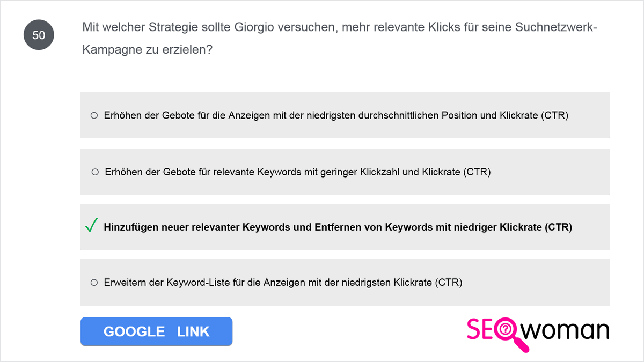Choose answer 'Hinzufügen neuer relevanter Keywords'
Screen dimensions: 644x362
click(345, 227)
